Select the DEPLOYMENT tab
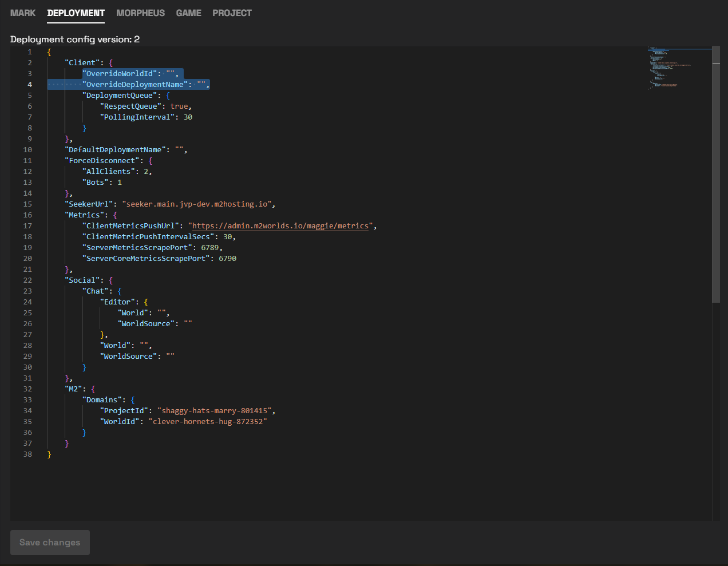This screenshot has height=566, width=728. pos(76,13)
